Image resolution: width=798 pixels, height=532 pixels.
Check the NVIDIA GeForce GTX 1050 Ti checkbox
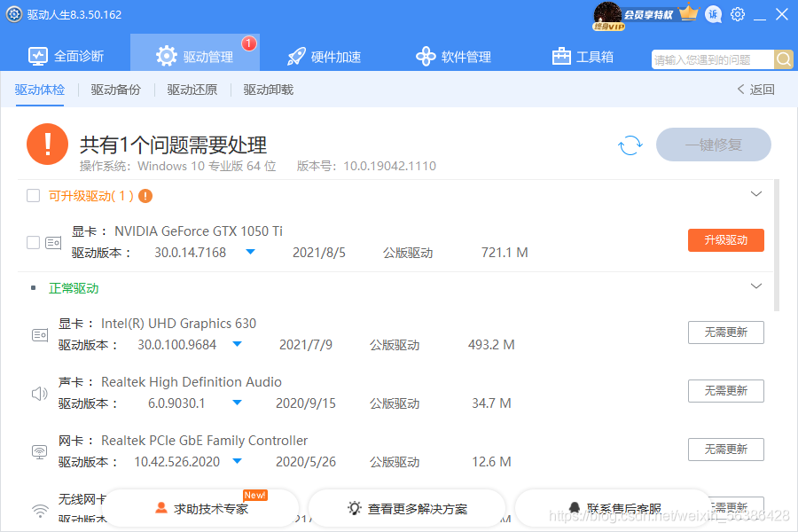point(33,243)
